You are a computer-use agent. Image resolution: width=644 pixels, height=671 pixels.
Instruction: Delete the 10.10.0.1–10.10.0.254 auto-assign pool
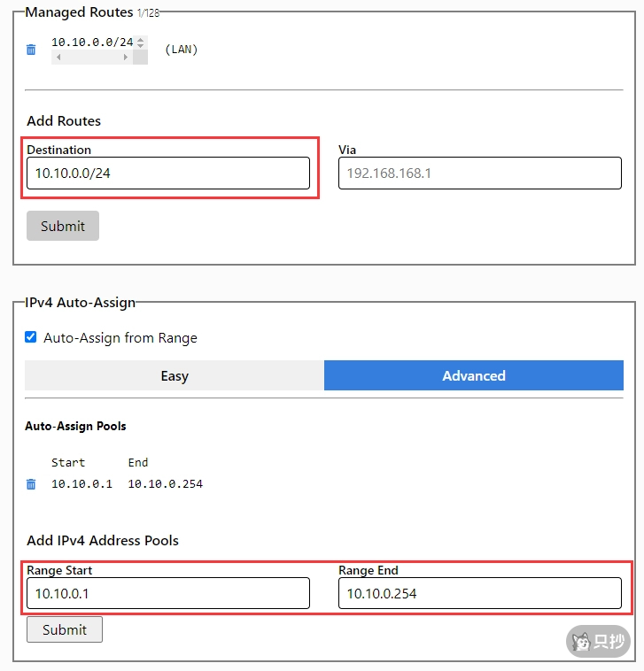tap(31, 484)
